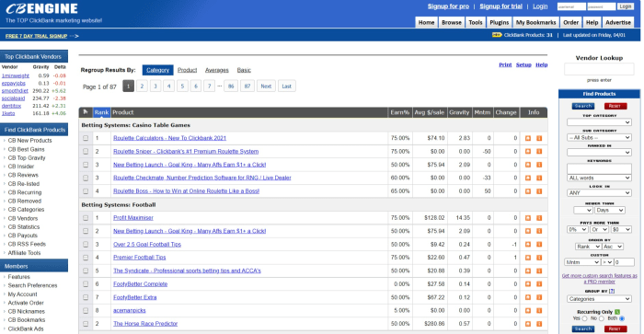Tick checkbox for FootyBetter Complete row
Viewport: 644px width, 334px height.
click(x=86, y=284)
